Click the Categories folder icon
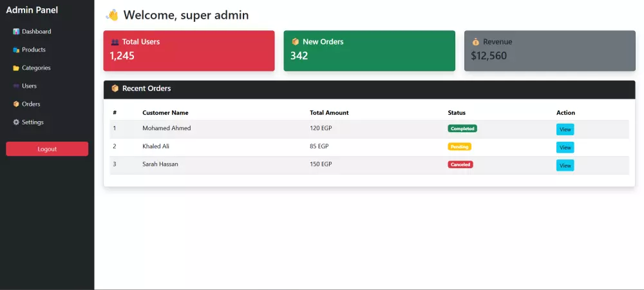Screen dimensions: 644x290 (16, 68)
